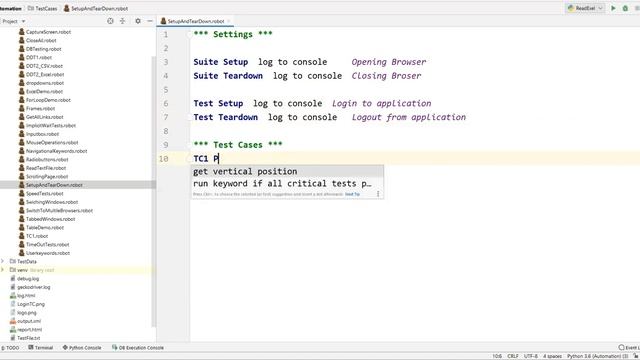Click the expand/collapse all icon in Project panel
The height and width of the screenshot is (360, 640).
(x=122, y=21)
